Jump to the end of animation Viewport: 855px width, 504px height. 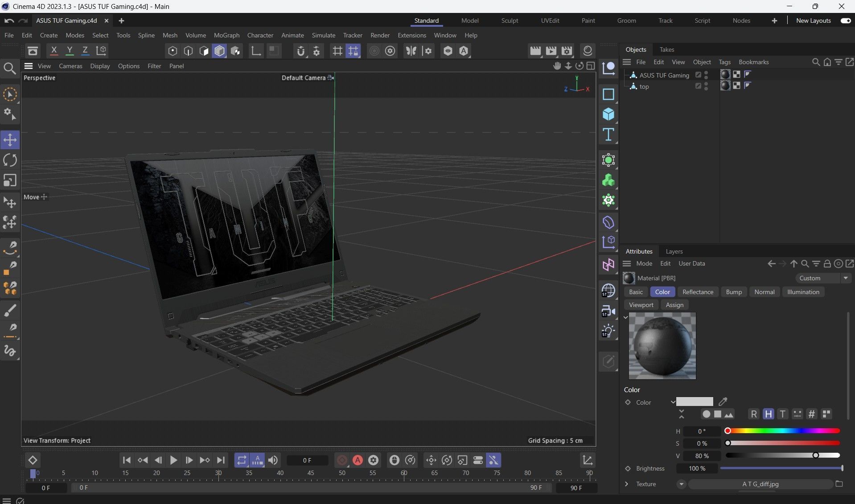pos(221,460)
